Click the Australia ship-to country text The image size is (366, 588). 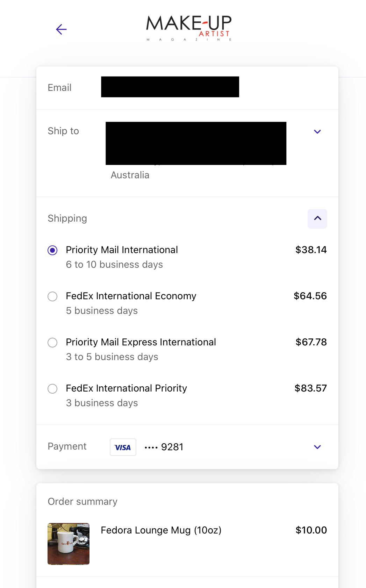tap(130, 175)
